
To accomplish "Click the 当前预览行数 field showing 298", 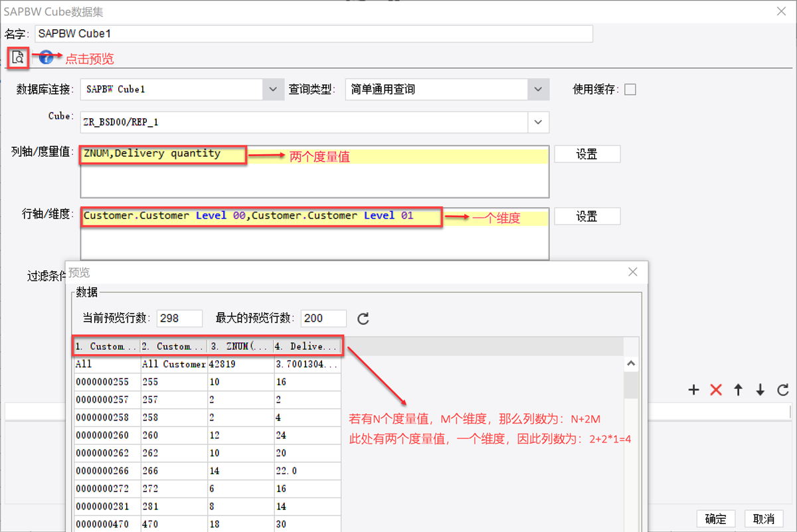I will coord(180,318).
